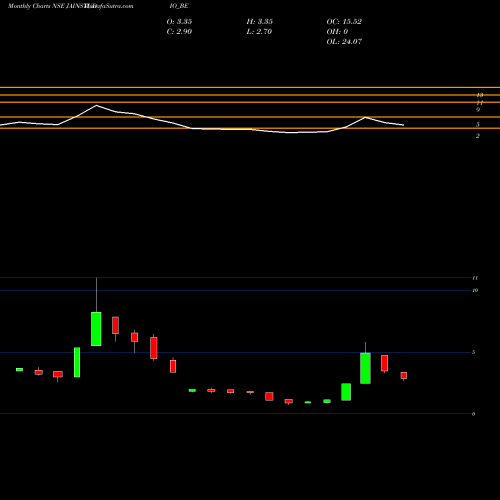Select the high value 'H: 3.35'

[x=259, y=21]
